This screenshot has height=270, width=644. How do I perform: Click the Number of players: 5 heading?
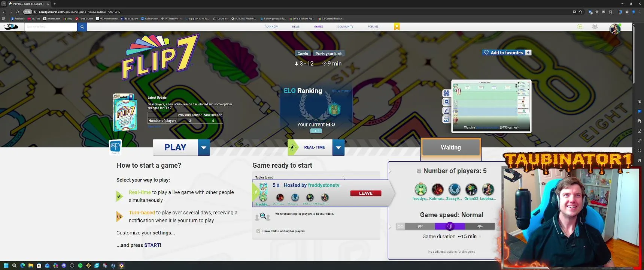point(455,171)
